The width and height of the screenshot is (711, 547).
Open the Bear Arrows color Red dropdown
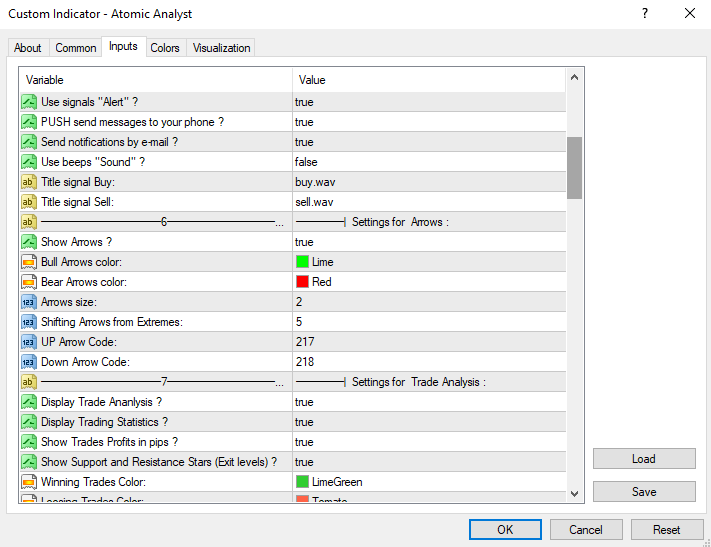[428, 282]
